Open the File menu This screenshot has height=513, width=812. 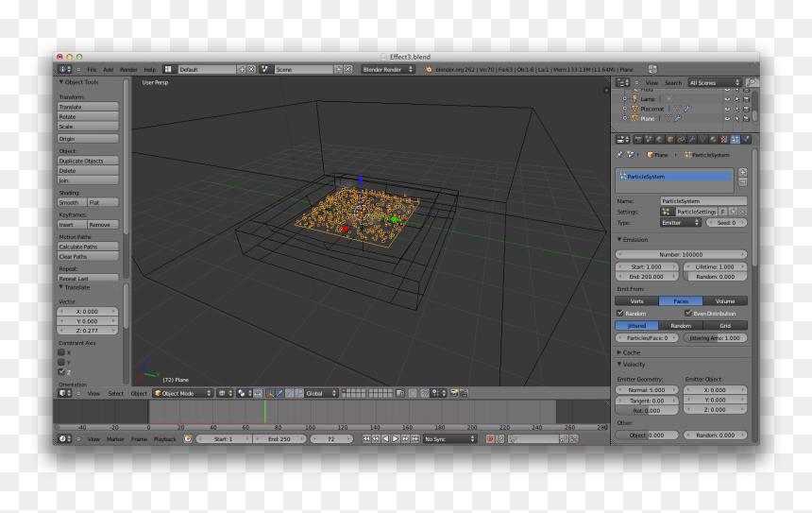(x=92, y=69)
